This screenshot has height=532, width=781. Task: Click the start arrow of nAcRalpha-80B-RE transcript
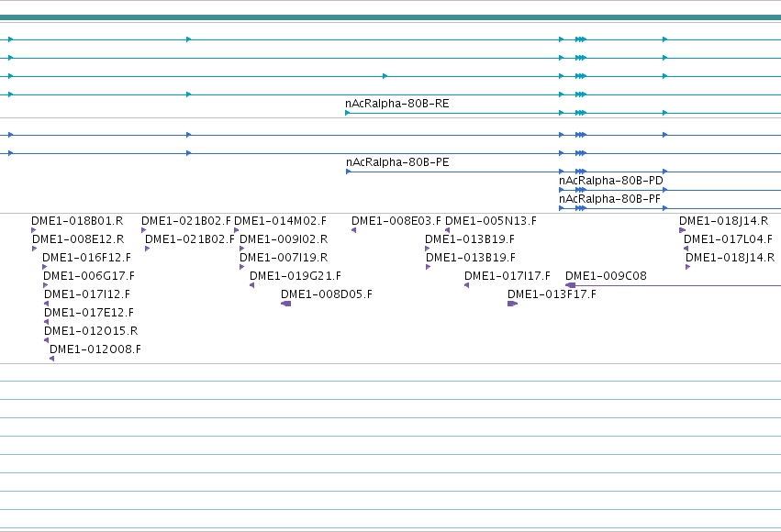[348, 113]
